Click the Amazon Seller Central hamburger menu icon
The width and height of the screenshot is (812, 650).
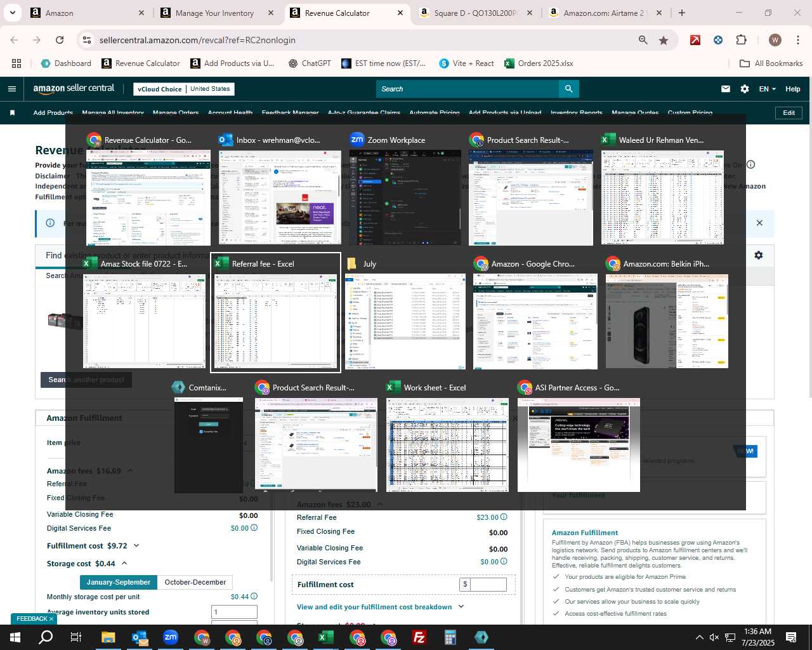[x=12, y=89]
